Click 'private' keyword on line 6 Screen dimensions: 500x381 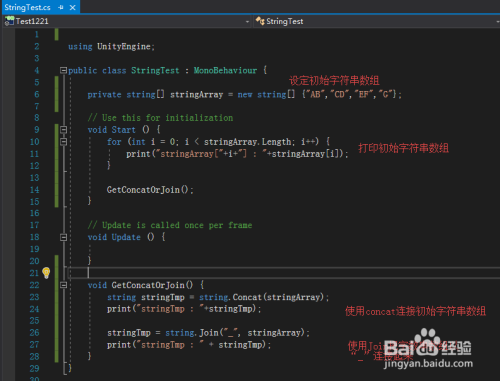[104, 95]
